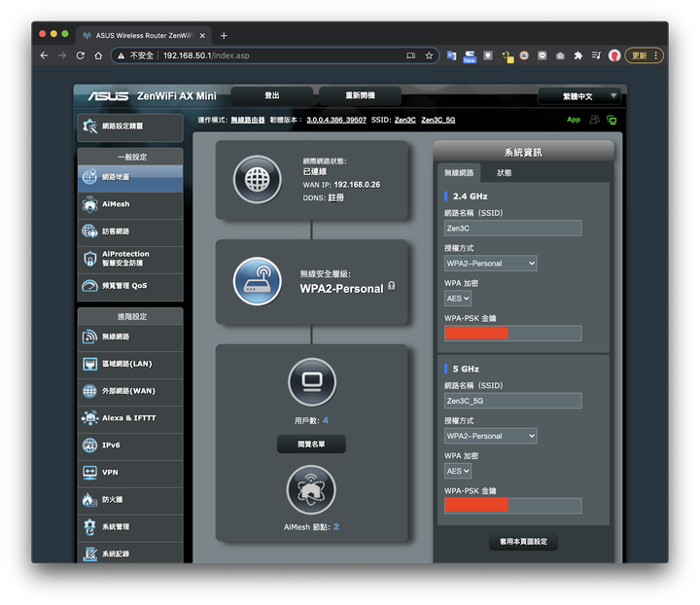Click the users status icon beside App
The width and height of the screenshot is (700, 605).
[x=594, y=120]
